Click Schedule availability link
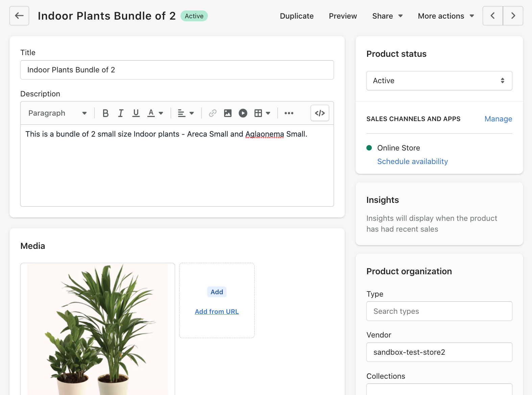Image resolution: width=532 pixels, height=395 pixels. tap(412, 161)
